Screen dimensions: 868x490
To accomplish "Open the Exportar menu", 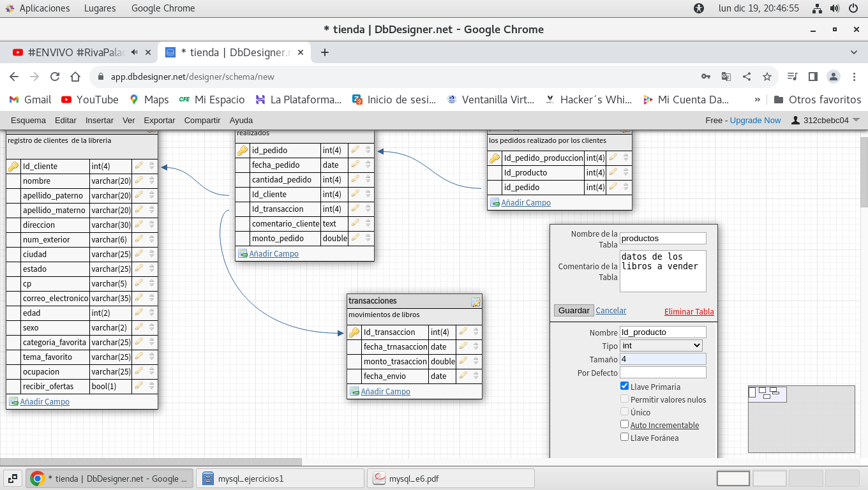I will [159, 120].
